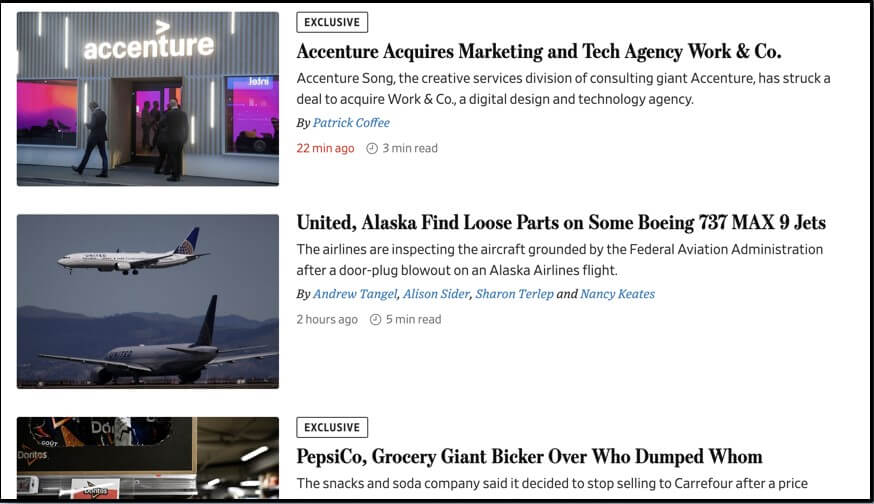Open the Accenture storefront article thumbnail
This screenshot has width=874, height=504.
coord(148,99)
